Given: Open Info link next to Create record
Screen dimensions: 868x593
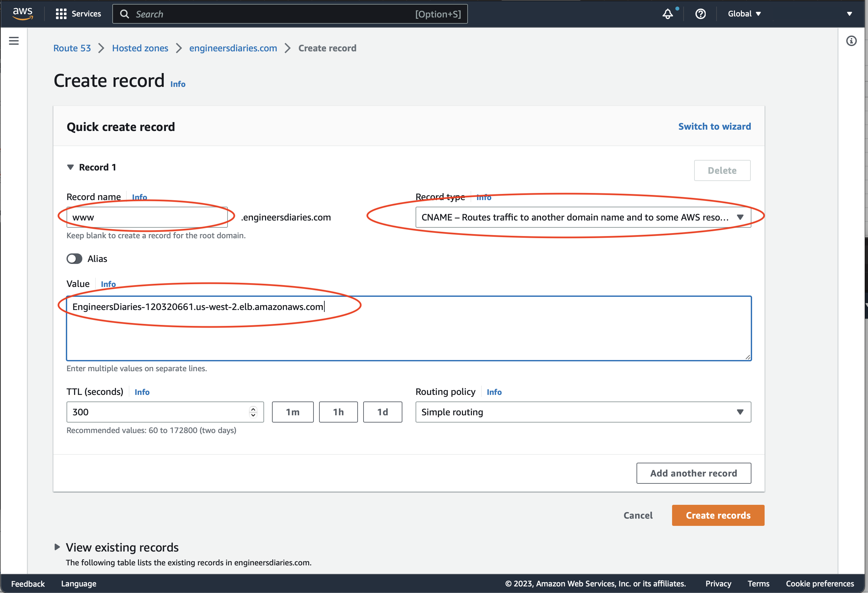Looking at the screenshot, I should [x=178, y=84].
